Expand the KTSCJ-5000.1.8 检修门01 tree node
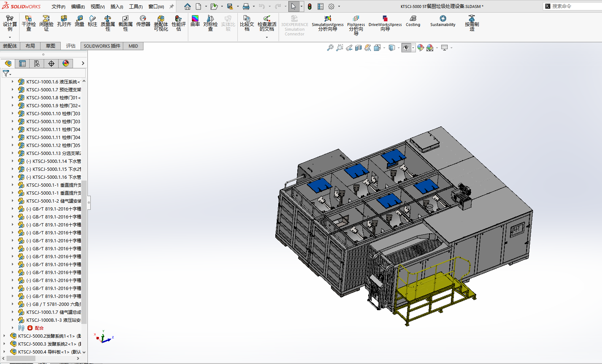The image size is (602, 364). pos(13,97)
